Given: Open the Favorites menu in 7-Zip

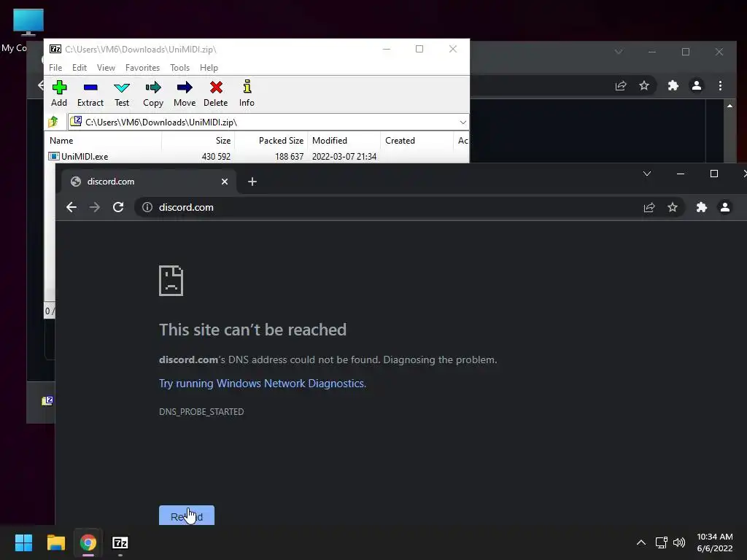Looking at the screenshot, I should click(x=142, y=68).
